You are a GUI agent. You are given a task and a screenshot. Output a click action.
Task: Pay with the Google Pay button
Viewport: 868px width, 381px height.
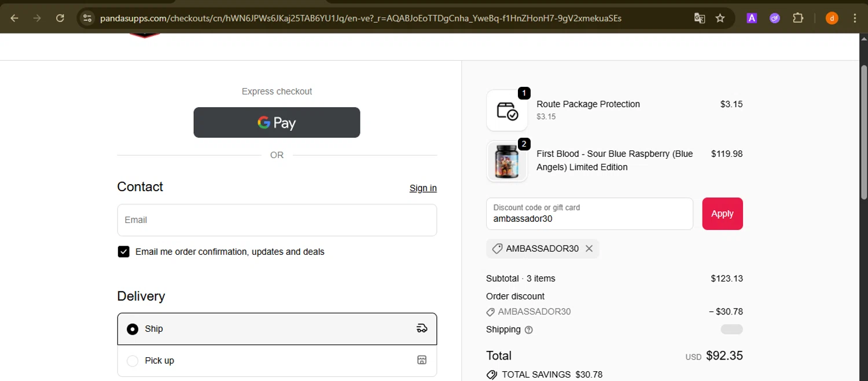point(277,122)
